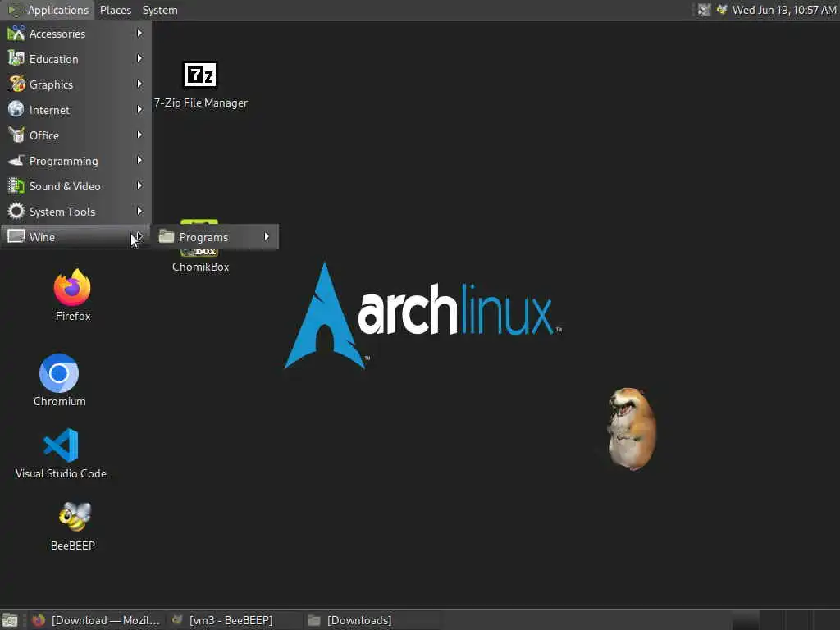Click the folder icon of Downloads taskbar entry
This screenshot has width=840, height=630.
pyautogui.click(x=314, y=620)
